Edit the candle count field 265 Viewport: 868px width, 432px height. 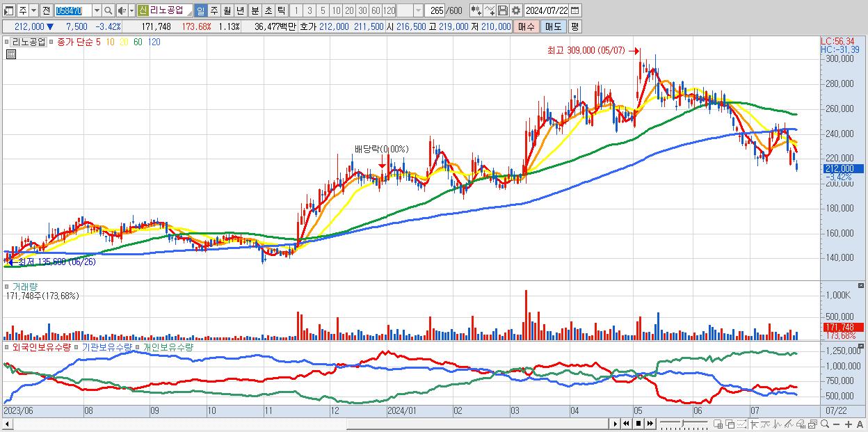pos(436,10)
